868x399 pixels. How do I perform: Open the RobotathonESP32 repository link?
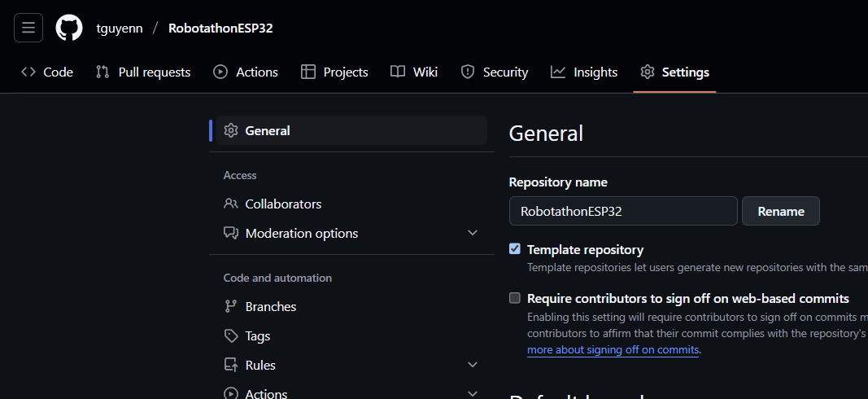[220, 28]
